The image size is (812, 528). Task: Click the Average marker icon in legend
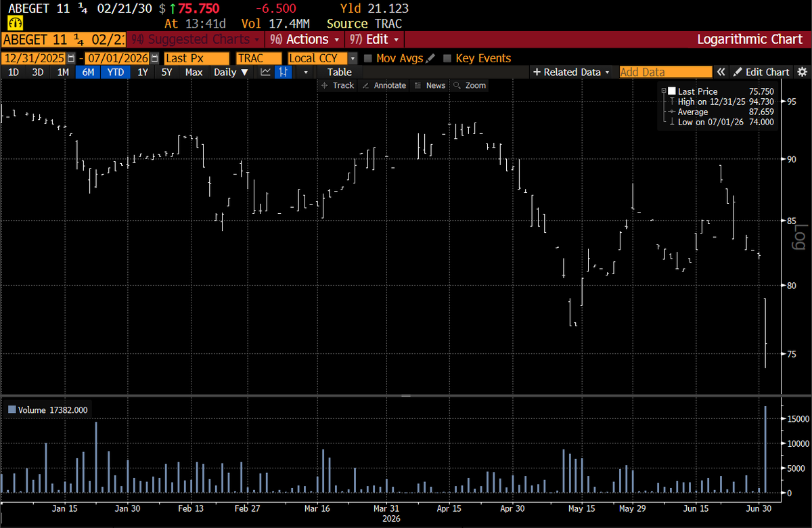click(x=672, y=112)
